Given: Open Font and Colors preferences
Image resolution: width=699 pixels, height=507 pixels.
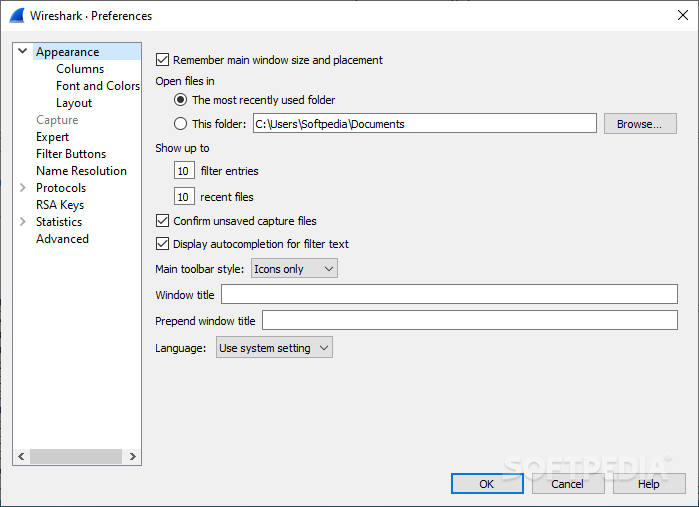Looking at the screenshot, I should tap(98, 86).
